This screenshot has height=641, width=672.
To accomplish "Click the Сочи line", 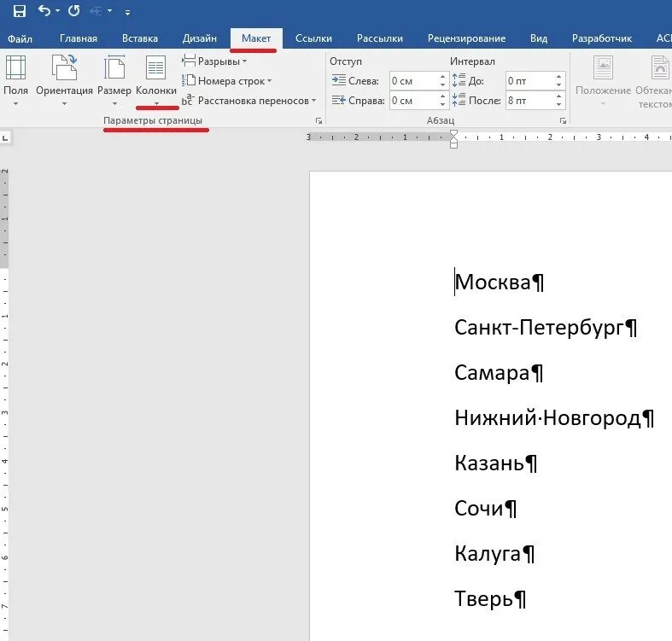I will coord(486,509).
